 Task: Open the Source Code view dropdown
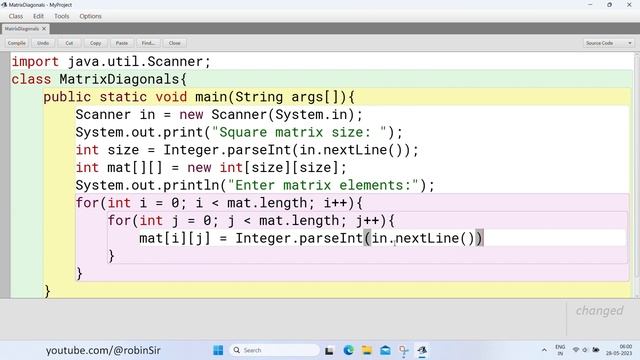point(608,43)
